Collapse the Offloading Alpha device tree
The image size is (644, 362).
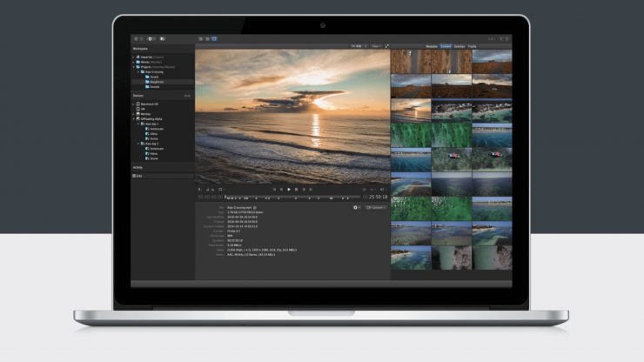(134, 118)
